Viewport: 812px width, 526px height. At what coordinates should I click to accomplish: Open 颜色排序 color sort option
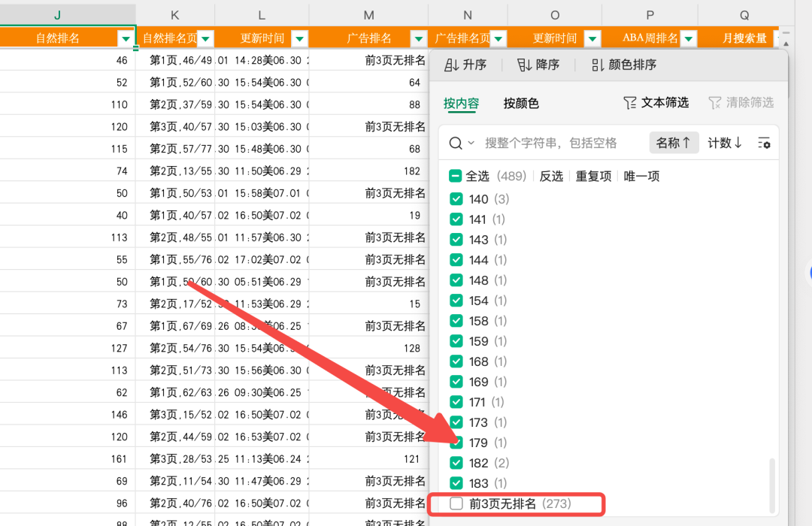pyautogui.click(x=624, y=65)
